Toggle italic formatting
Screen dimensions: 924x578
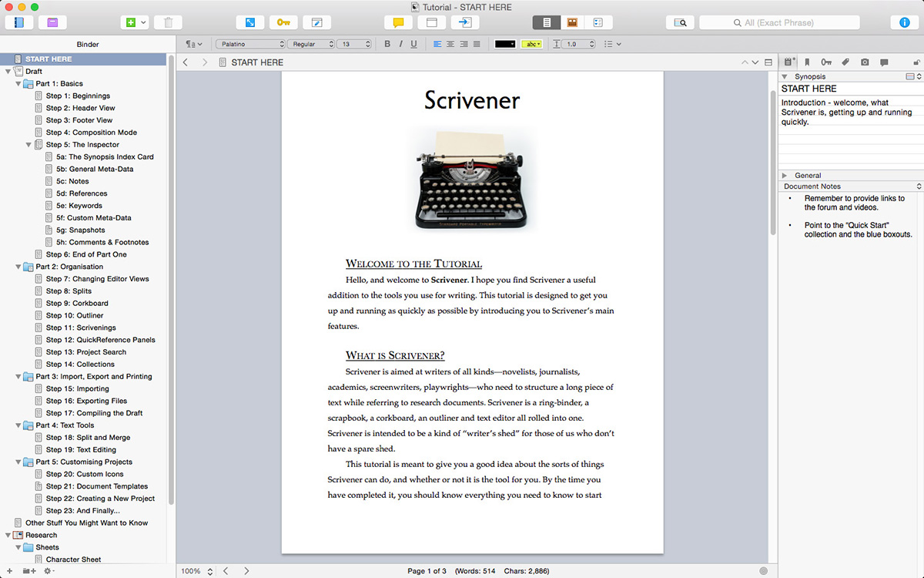[400, 44]
